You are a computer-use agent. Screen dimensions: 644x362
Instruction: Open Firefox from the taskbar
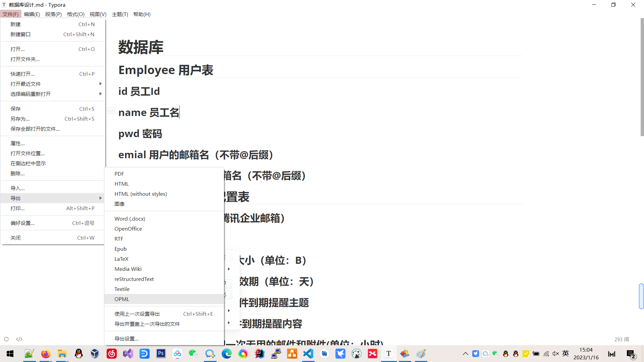[x=46, y=354]
